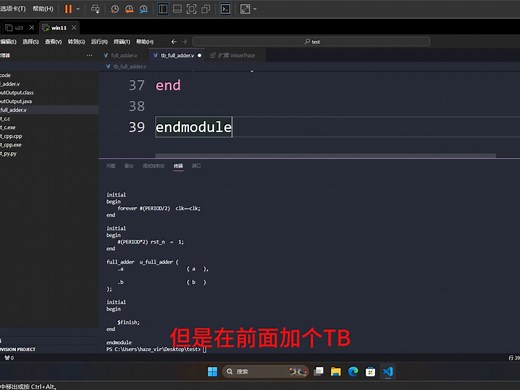The width and height of the screenshot is (520, 390).
Task: Click the Windows taskbar search box
Action: 265,371
